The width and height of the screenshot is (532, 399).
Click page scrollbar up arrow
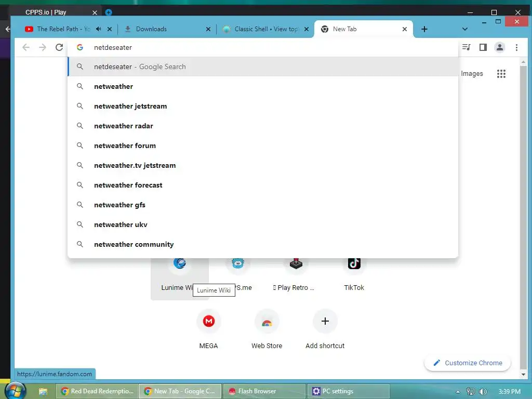523,62
